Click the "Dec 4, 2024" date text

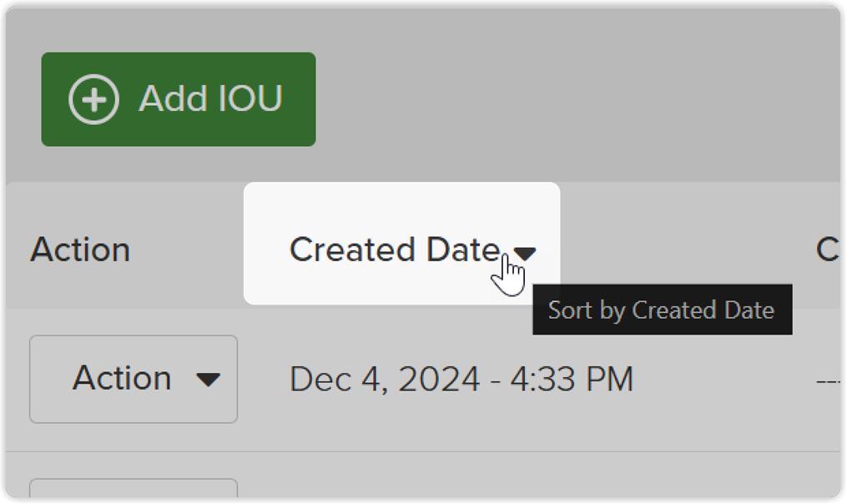coord(385,380)
